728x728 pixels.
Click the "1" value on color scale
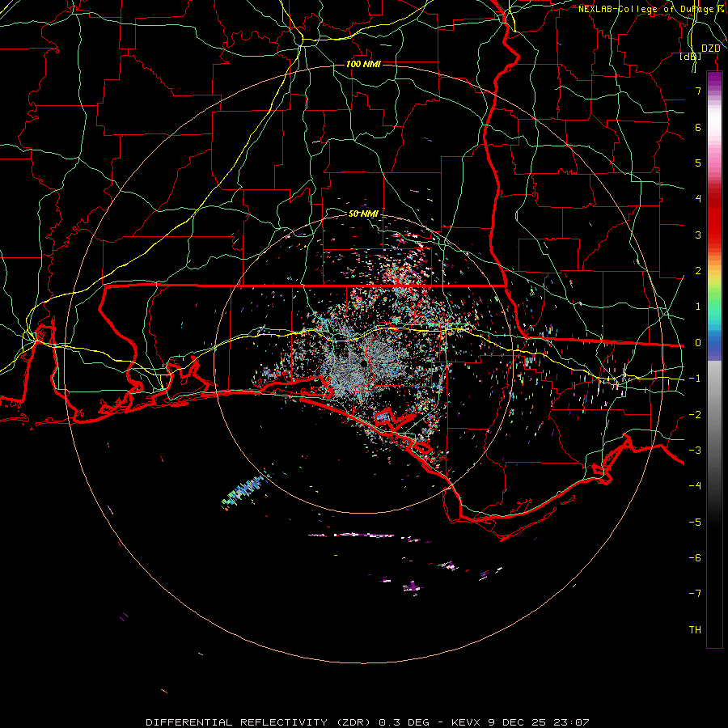click(698, 307)
